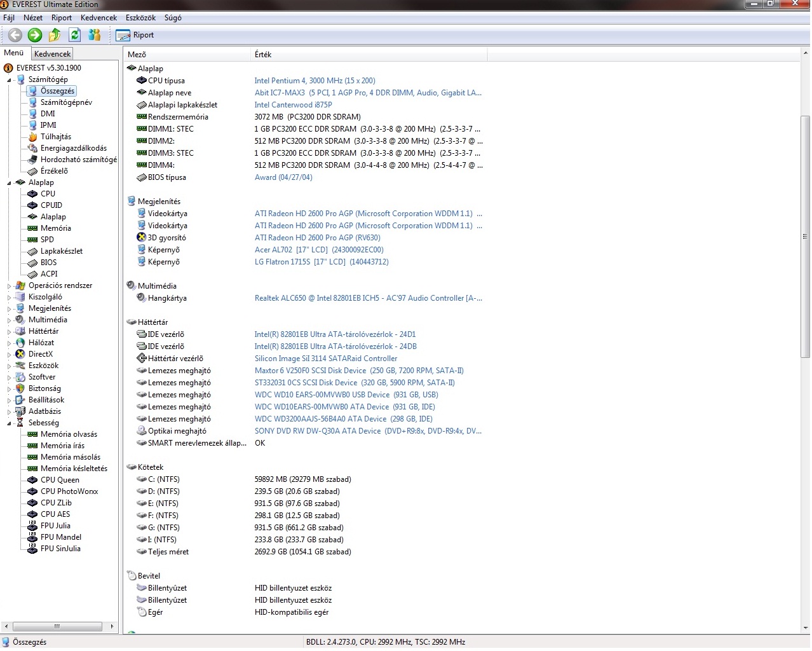Click the Háttértár vezérlő row icon
Viewport: 812px width, 651px height.
point(142,359)
